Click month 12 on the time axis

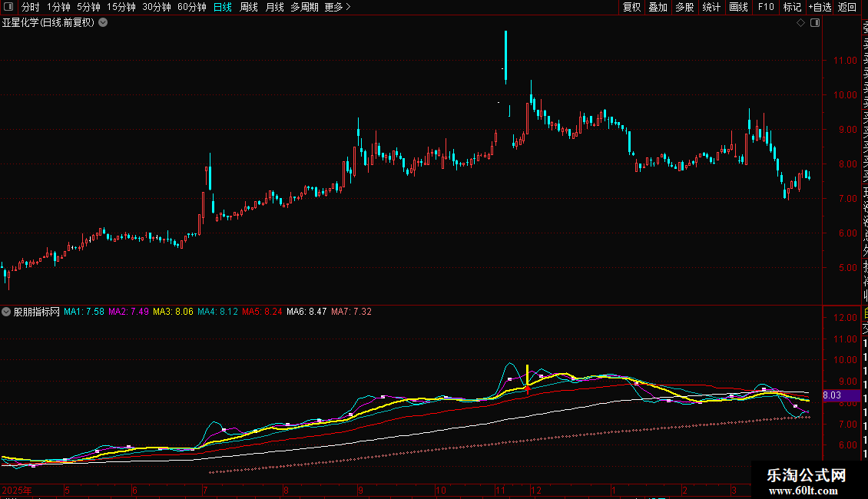[x=536, y=491]
